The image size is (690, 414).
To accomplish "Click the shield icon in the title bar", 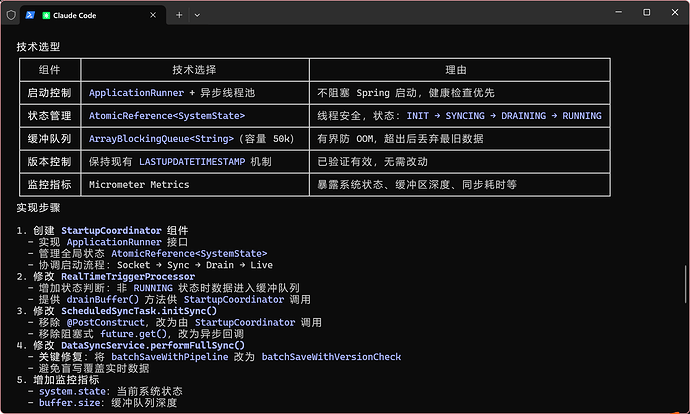I will pyautogui.click(x=11, y=15).
